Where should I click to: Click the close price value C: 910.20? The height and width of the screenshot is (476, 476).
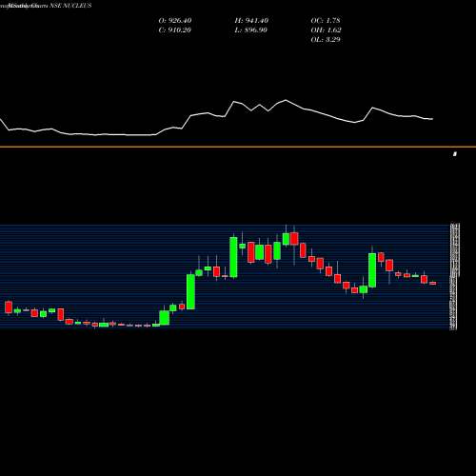coord(175,30)
